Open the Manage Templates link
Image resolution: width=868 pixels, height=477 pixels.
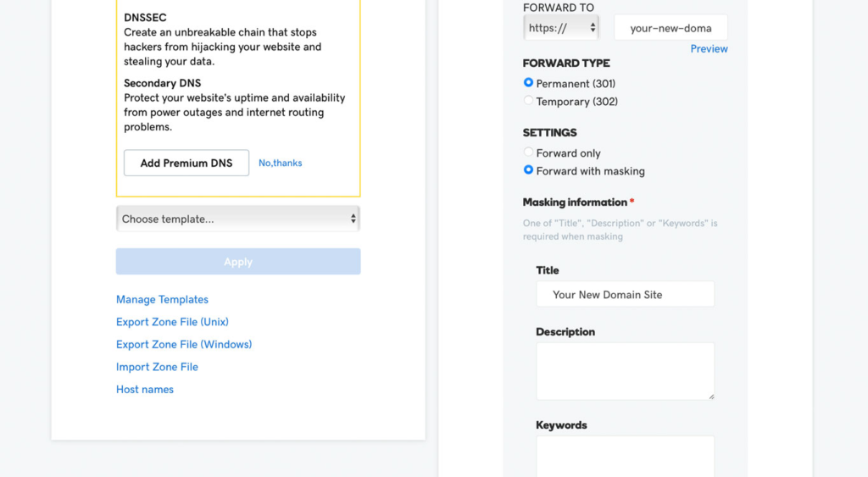pos(162,299)
